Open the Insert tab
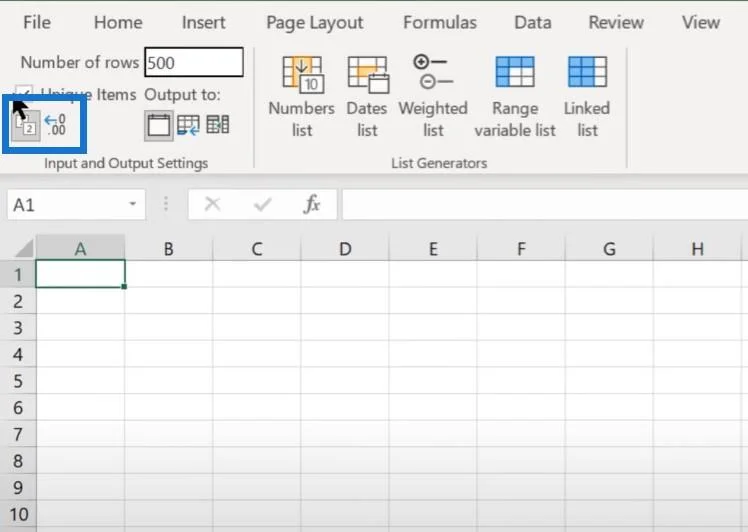Screen dimensions: 748x532 203,22
